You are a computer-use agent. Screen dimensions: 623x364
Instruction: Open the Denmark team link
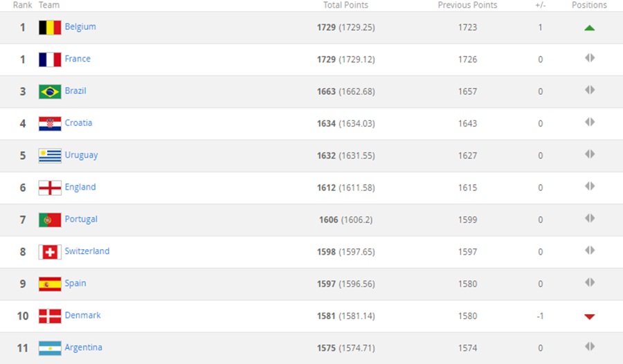[x=82, y=315]
